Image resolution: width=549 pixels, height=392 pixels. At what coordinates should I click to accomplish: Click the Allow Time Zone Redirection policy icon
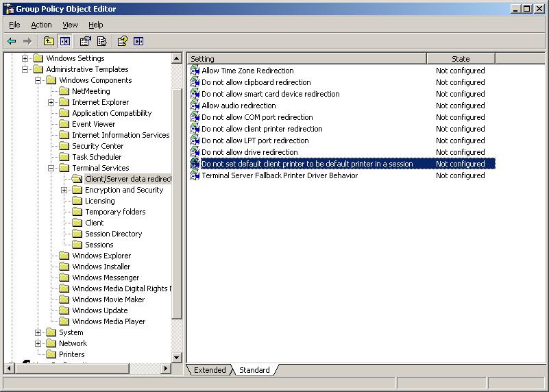click(x=195, y=71)
